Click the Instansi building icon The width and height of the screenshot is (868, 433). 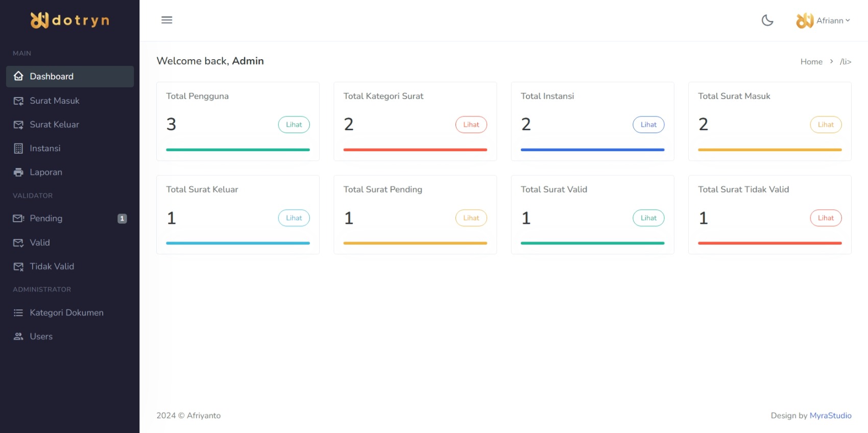click(x=18, y=149)
